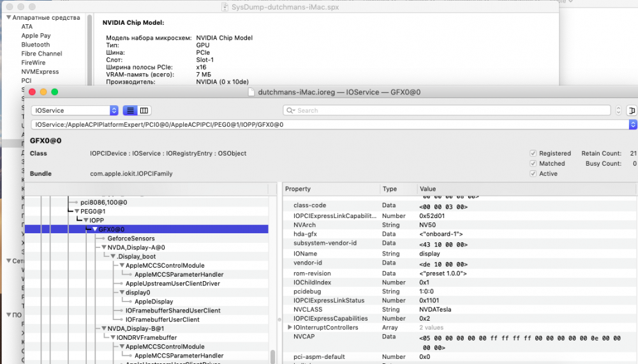Select IOFramebufferUserClient row
The image size is (638, 364).
(x=162, y=319)
